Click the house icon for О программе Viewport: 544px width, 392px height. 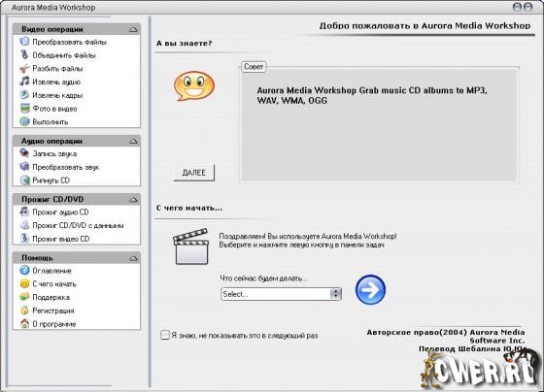pyautogui.click(x=24, y=324)
